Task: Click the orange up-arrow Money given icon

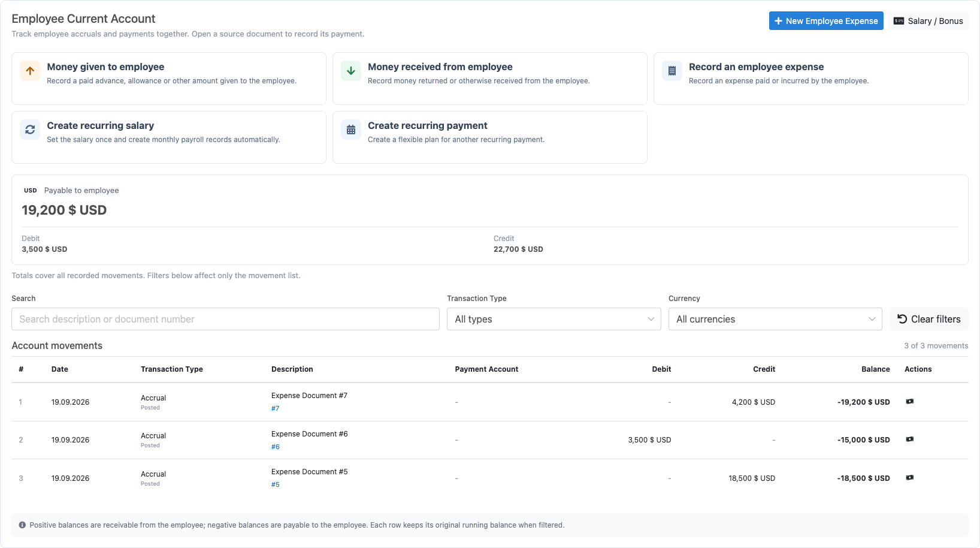Action: click(x=30, y=71)
